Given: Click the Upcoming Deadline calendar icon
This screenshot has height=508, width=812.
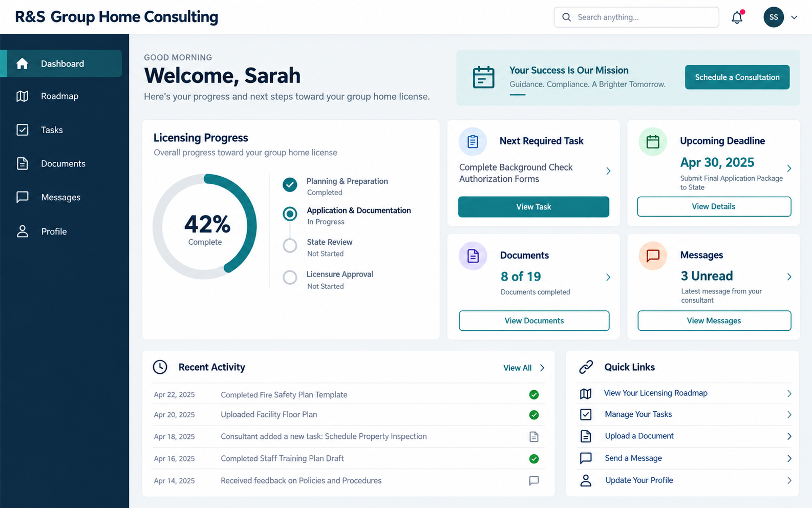Looking at the screenshot, I should coord(653,141).
